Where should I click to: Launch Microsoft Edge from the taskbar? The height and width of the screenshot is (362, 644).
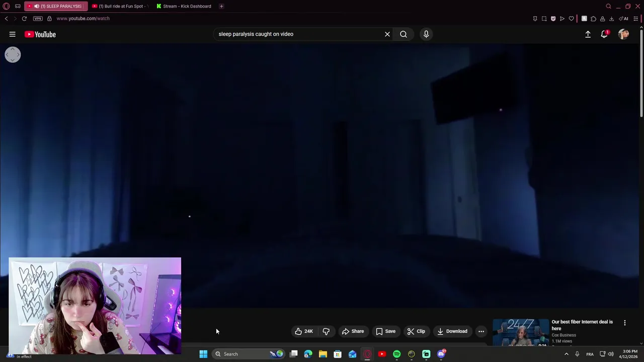308,354
